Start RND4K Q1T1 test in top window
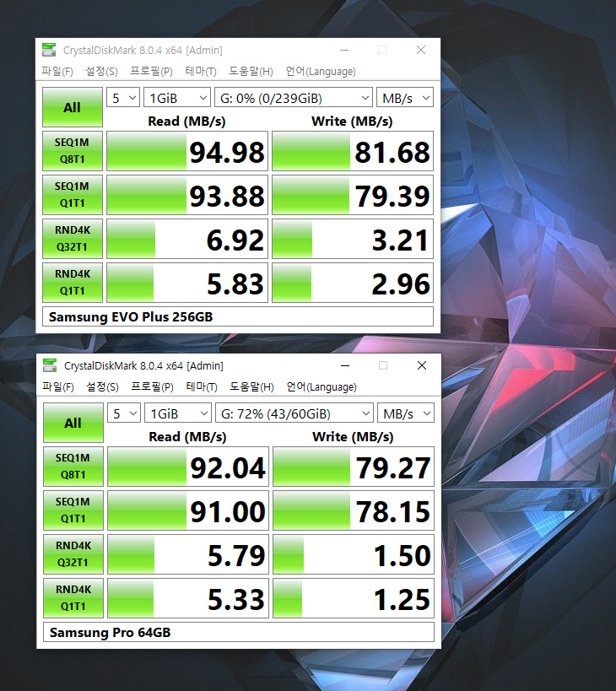616x691 pixels. [x=73, y=283]
